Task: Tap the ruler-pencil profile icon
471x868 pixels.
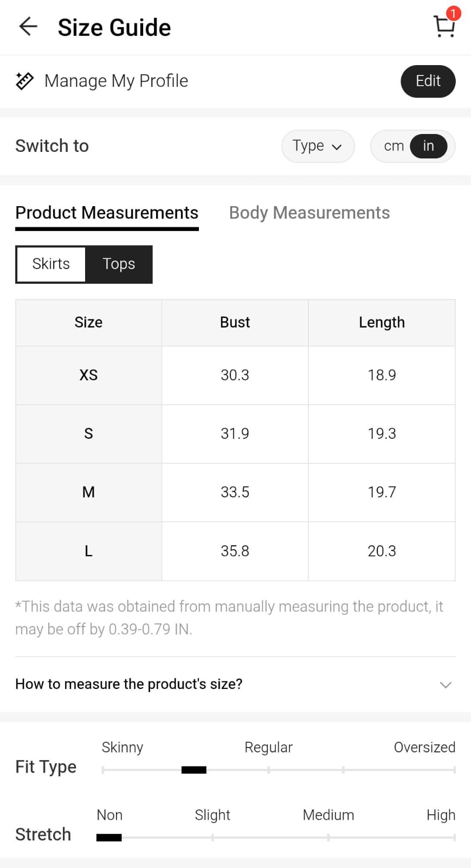Action: (x=24, y=81)
